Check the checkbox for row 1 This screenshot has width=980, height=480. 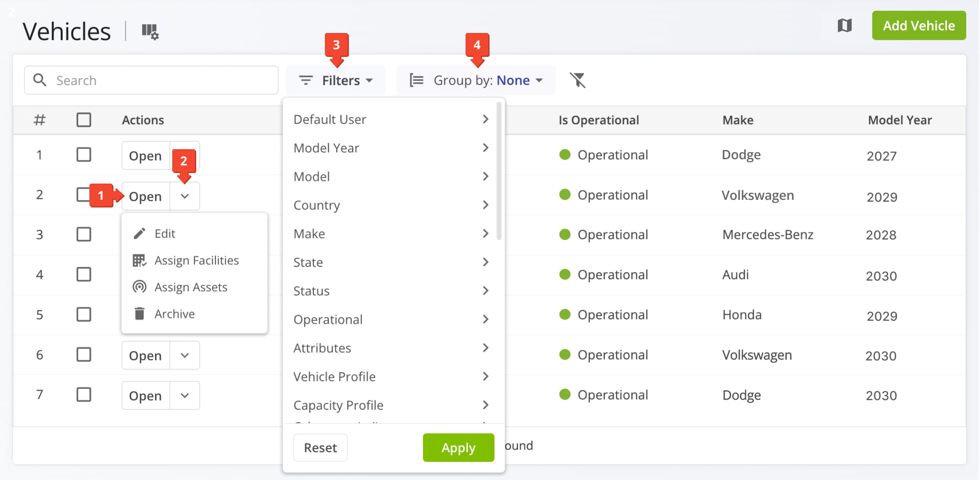click(84, 155)
